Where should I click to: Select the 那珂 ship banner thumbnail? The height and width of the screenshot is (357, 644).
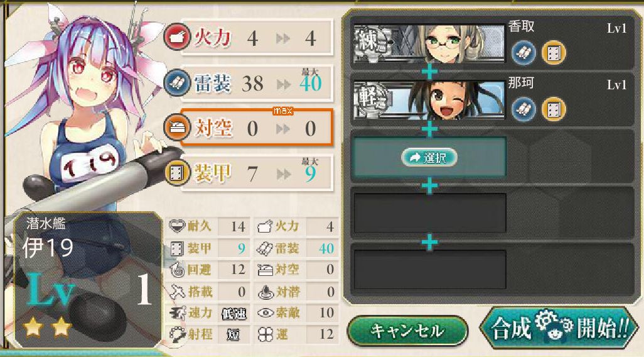429,101
